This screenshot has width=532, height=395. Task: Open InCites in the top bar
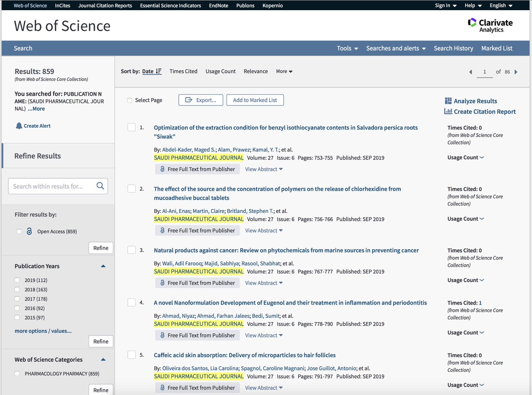pyautogui.click(x=63, y=5)
